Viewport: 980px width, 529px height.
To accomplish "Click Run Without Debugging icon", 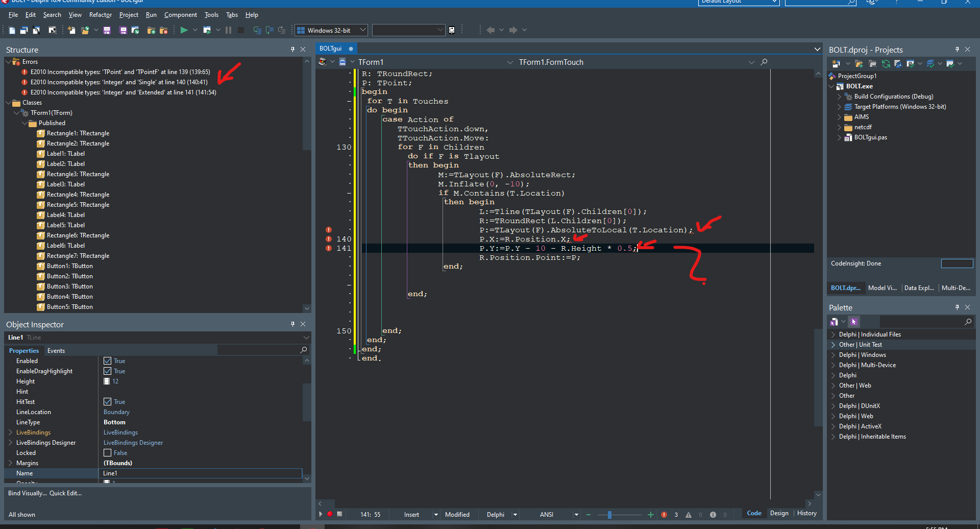I will (x=207, y=30).
